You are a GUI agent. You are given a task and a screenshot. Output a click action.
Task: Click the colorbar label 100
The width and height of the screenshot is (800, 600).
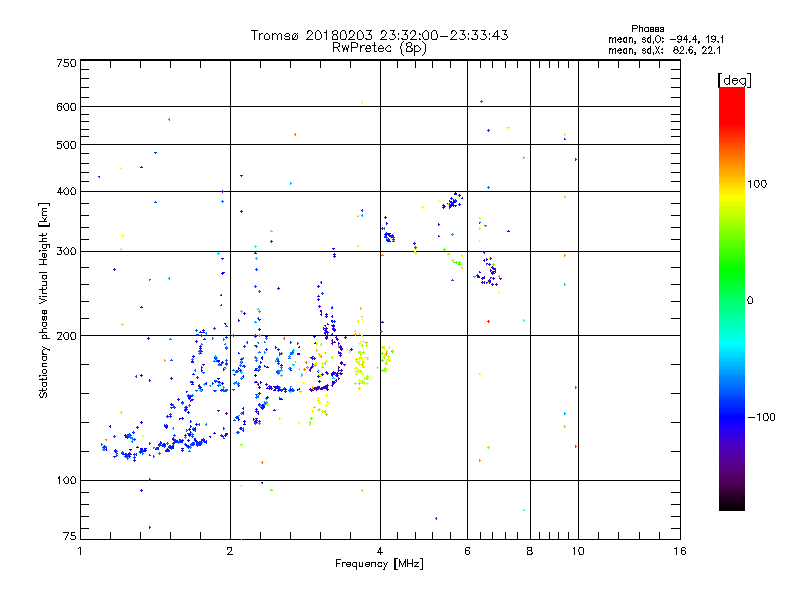757,184
